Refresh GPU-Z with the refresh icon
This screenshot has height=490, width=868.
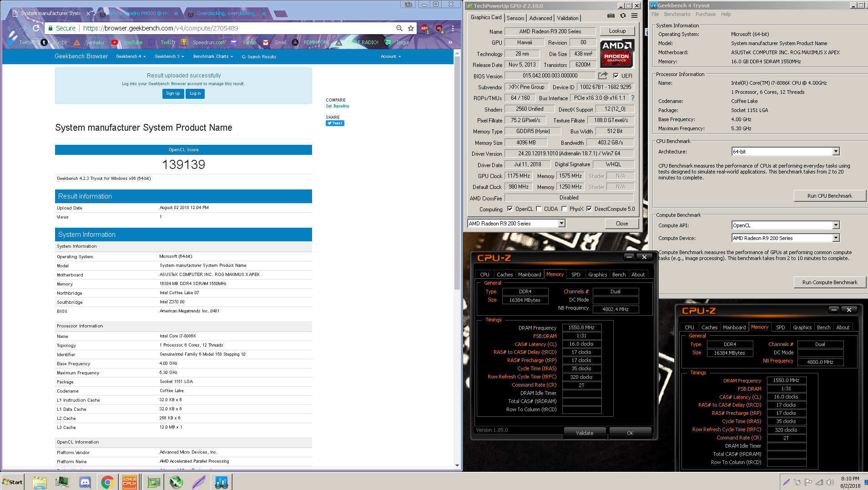(623, 15)
